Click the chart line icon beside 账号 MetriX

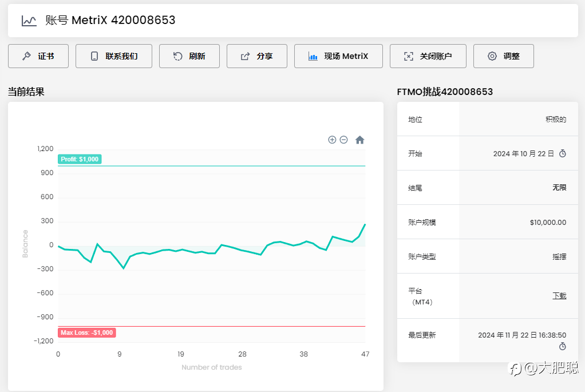pyautogui.click(x=29, y=21)
